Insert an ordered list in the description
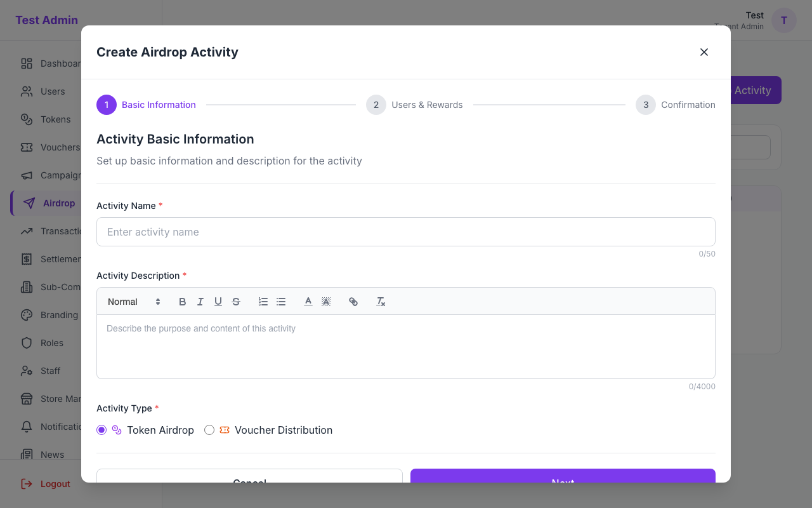 tap(263, 302)
